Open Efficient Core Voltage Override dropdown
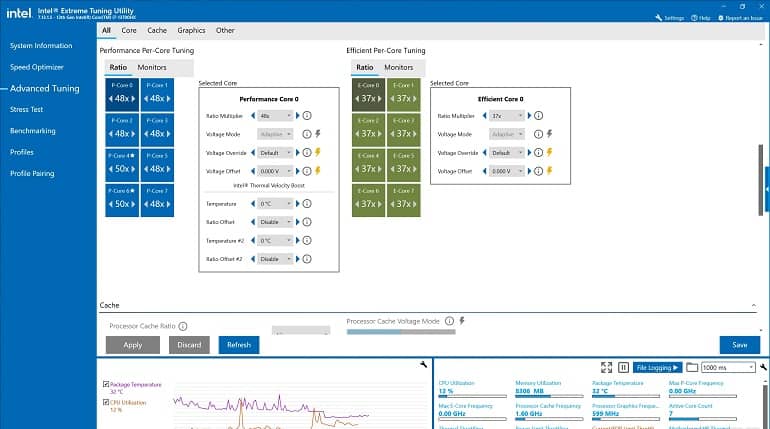 (507, 153)
